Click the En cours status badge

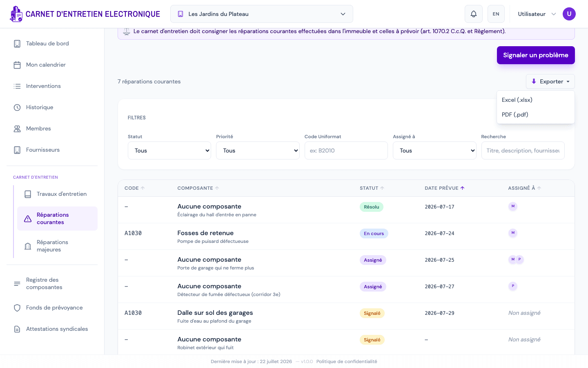[x=374, y=233]
